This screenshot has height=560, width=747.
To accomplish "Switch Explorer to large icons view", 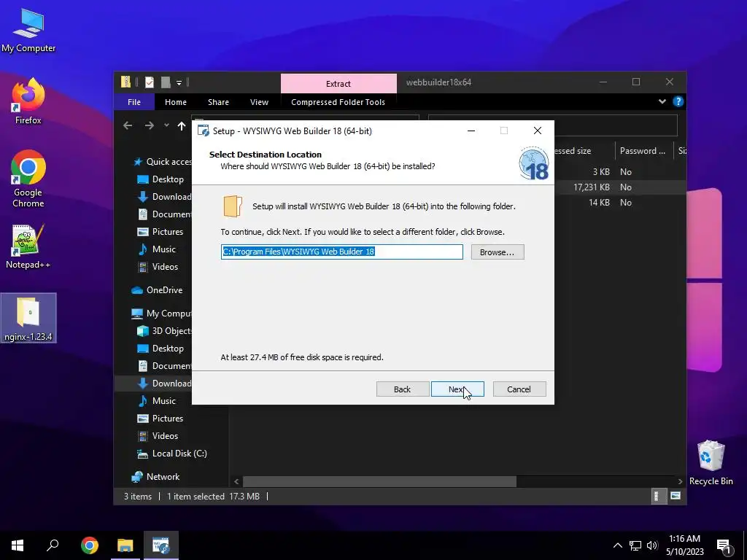I will coord(675,496).
